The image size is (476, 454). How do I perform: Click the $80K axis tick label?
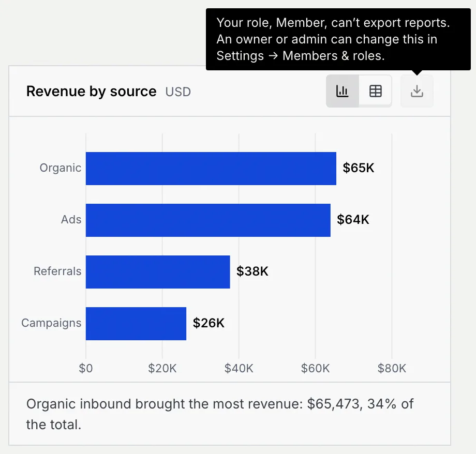pos(392,368)
